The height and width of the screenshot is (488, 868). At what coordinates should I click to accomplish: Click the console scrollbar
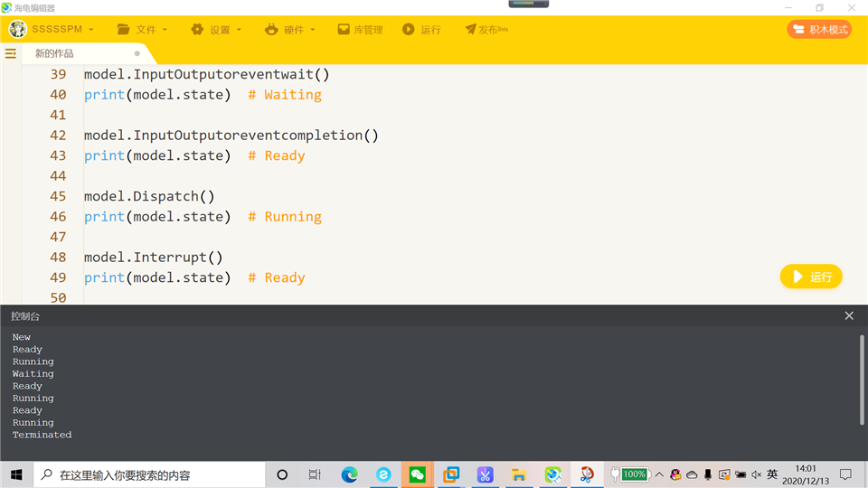click(862, 380)
